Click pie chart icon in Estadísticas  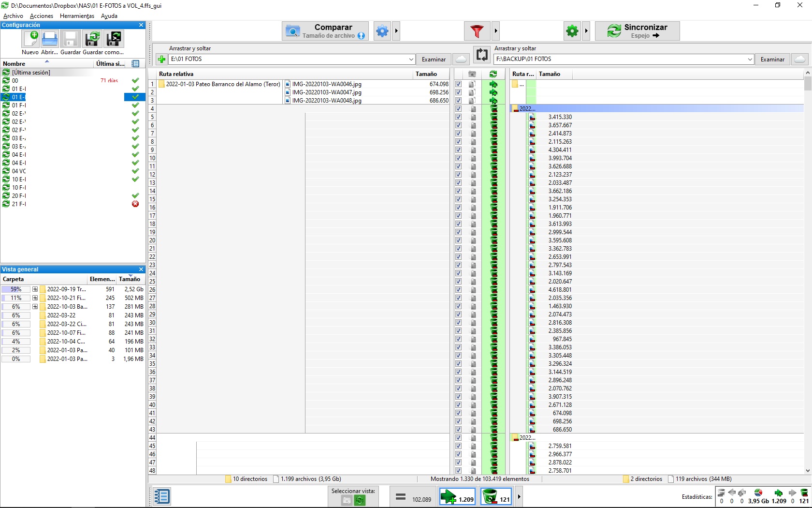coord(758,493)
